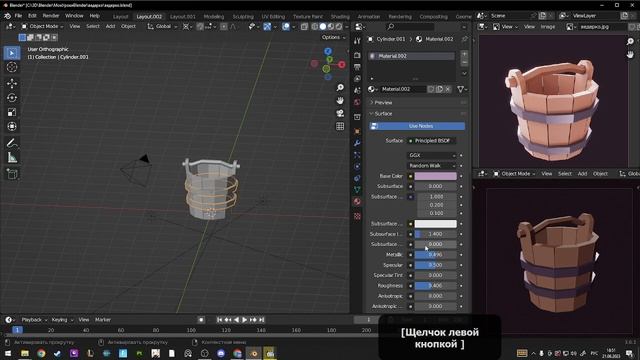
Task: Toggle camera view icon in viewport
Action: click(340, 113)
